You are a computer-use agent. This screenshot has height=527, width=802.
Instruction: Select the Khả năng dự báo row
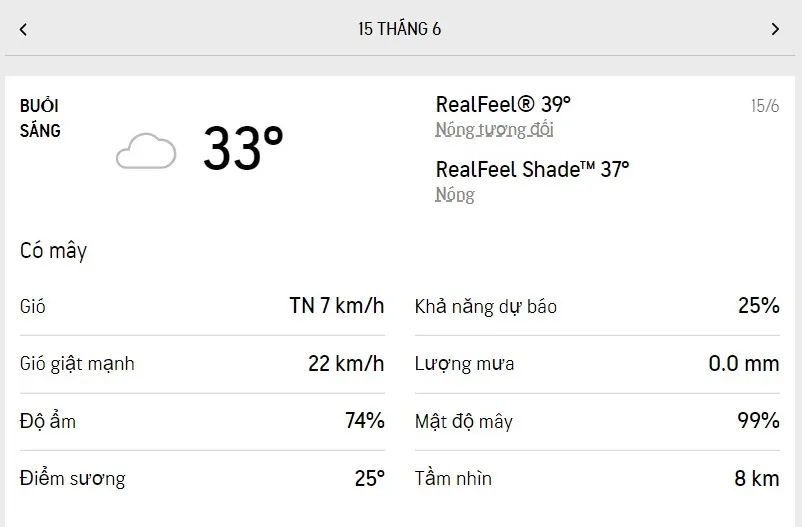point(597,306)
